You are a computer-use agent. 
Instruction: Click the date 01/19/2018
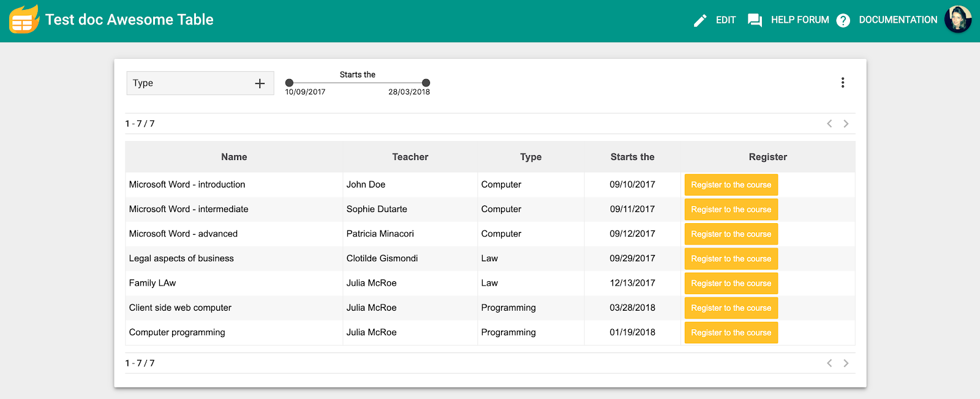[632, 332]
